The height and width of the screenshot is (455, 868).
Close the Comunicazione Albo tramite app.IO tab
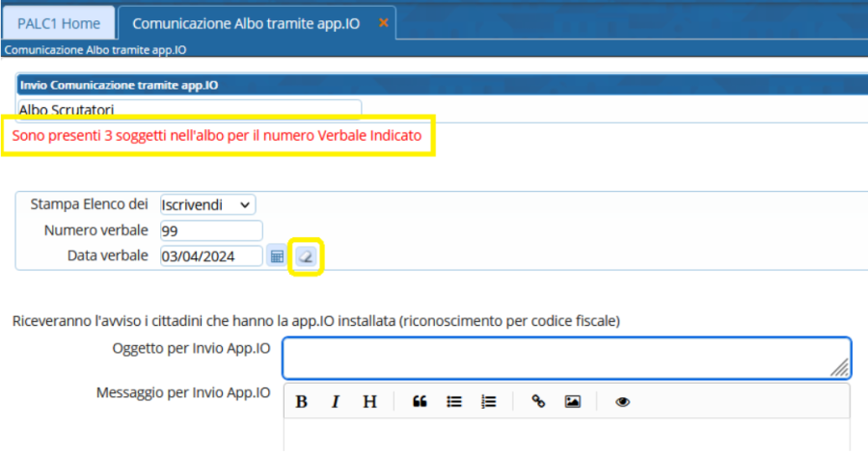tap(383, 23)
